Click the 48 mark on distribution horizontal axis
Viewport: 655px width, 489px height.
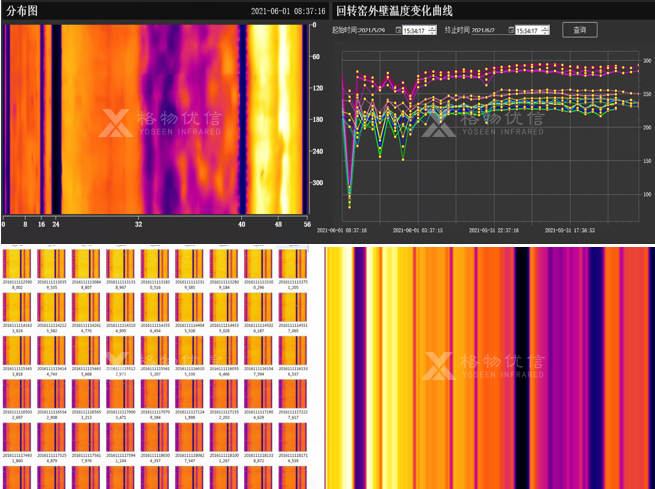tap(278, 224)
